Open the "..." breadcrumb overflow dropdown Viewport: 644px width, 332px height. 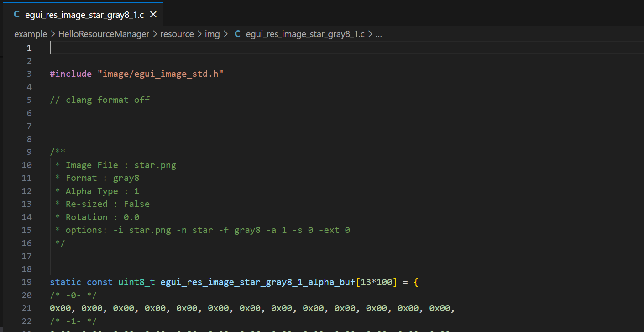click(x=380, y=34)
